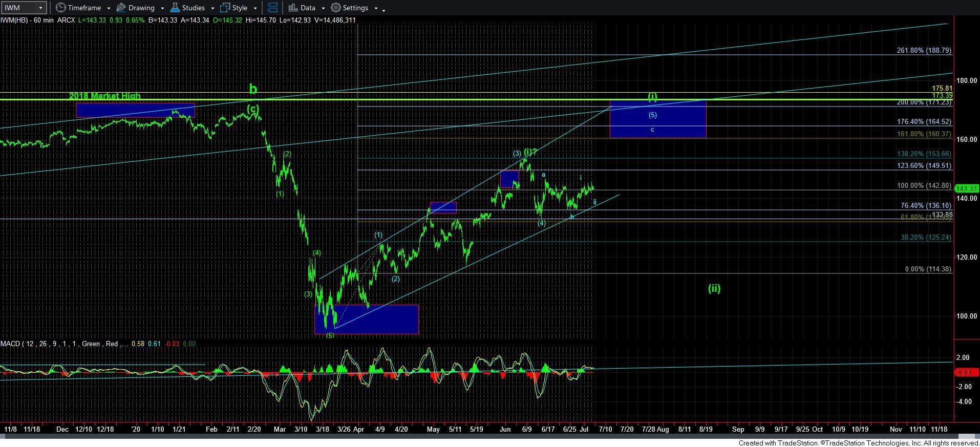Expand the Timeframe dropdown arrow
Viewport: 980px width, 447px height.
109,8
